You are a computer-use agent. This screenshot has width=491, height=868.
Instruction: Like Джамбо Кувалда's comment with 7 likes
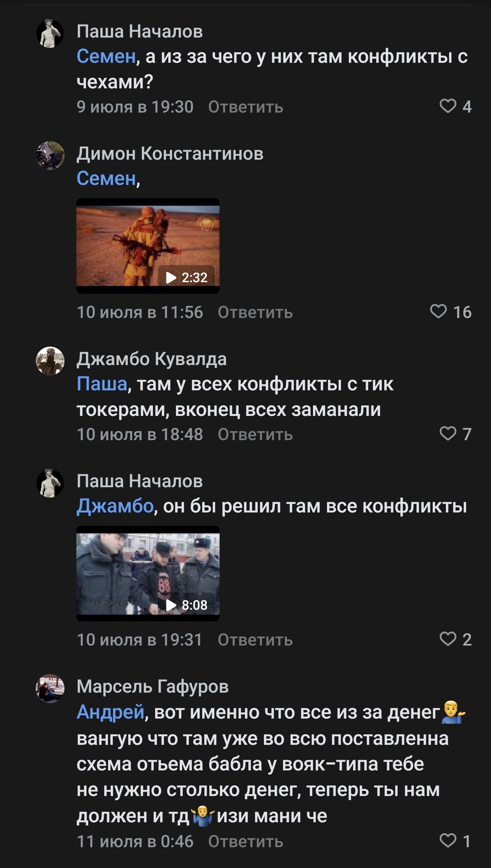448,434
